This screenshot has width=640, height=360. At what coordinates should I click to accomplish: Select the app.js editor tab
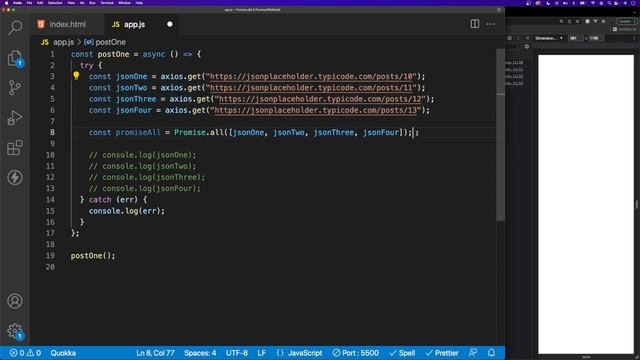[x=141, y=24]
